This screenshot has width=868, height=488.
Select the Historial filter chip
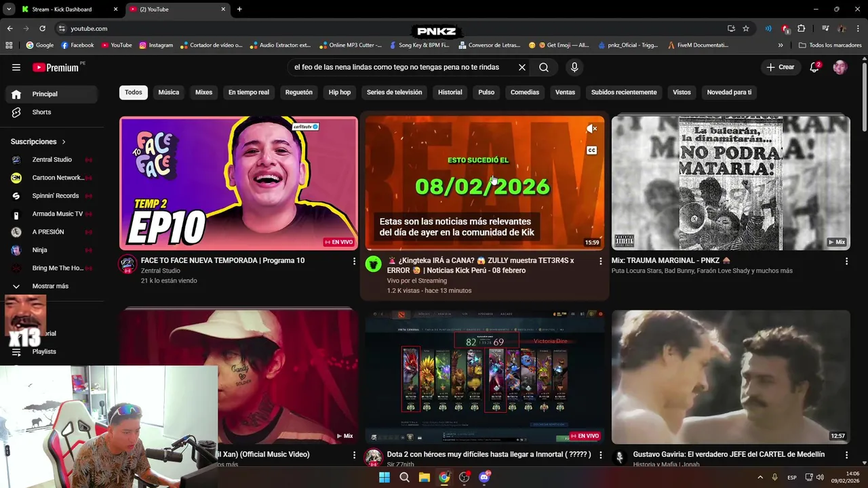450,92
